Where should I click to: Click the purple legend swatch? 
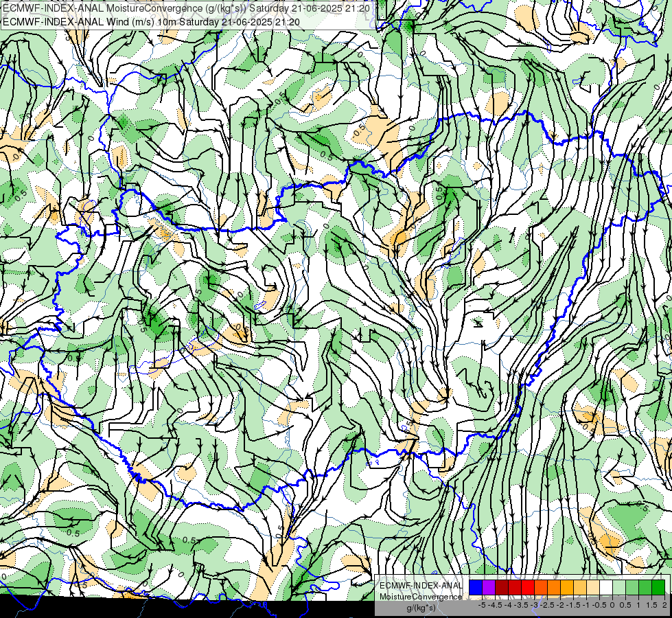(489, 587)
